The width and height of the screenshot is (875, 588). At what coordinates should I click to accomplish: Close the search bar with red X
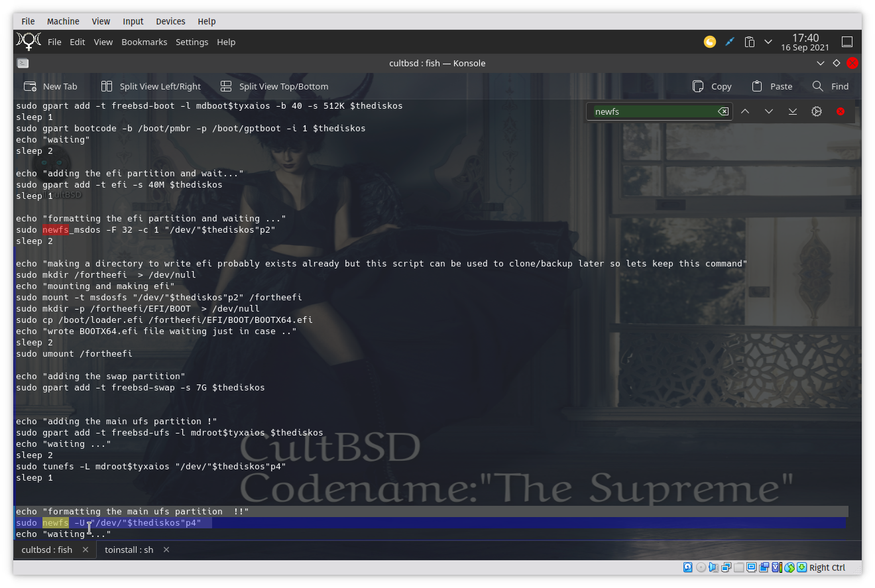click(841, 111)
